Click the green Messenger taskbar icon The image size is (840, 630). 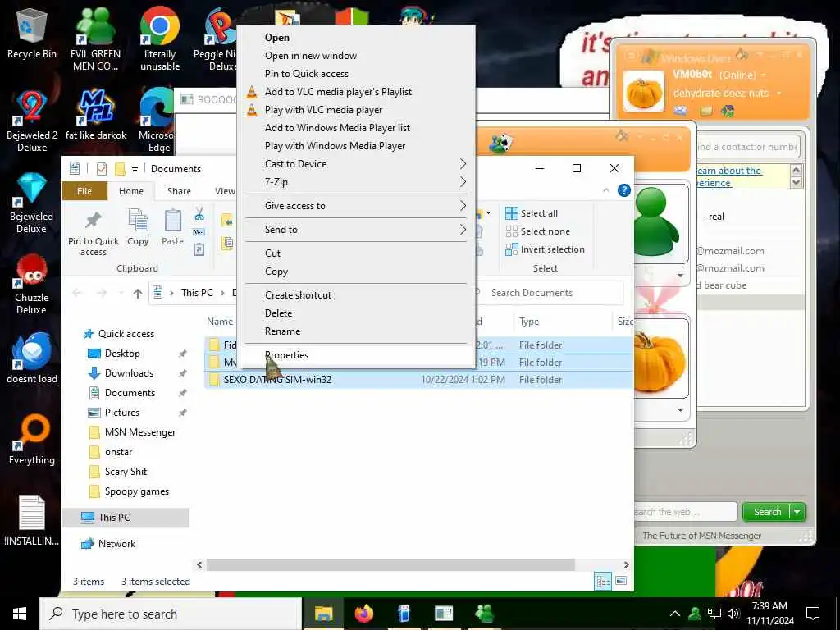(484, 614)
